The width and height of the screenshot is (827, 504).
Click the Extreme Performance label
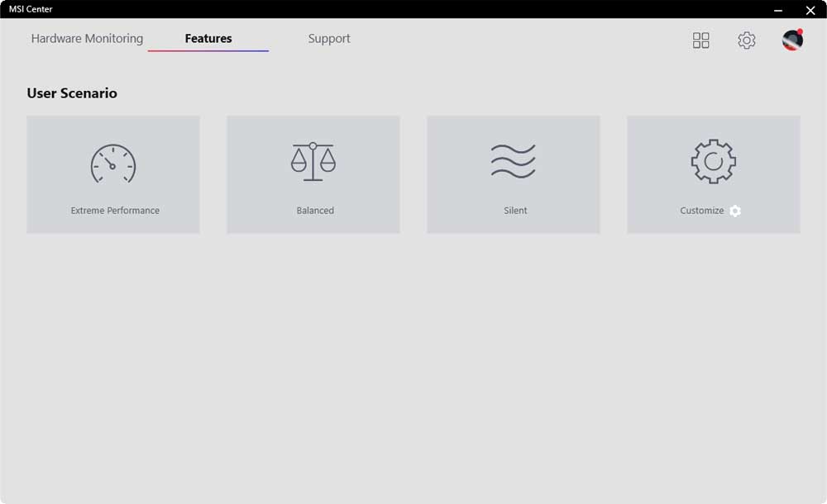click(115, 211)
